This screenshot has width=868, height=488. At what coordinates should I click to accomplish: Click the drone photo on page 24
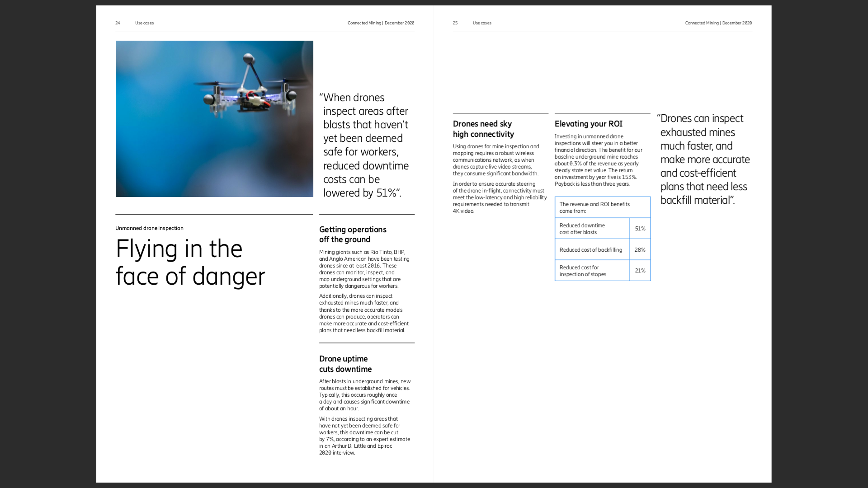214,119
